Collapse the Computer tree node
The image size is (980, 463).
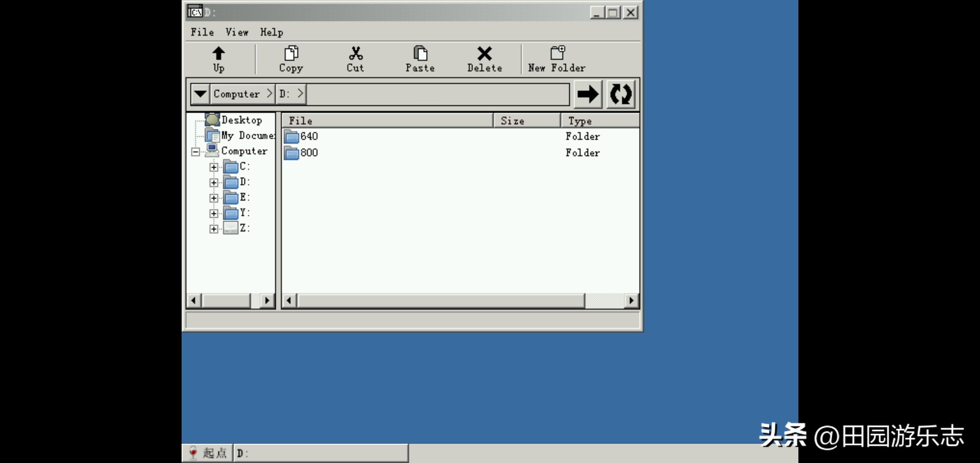click(x=195, y=152)
